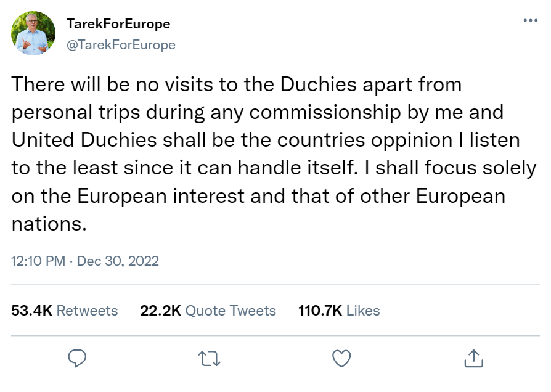View the 110.7K Likes list
Viewport: 551px width, 392px height.
339,311
